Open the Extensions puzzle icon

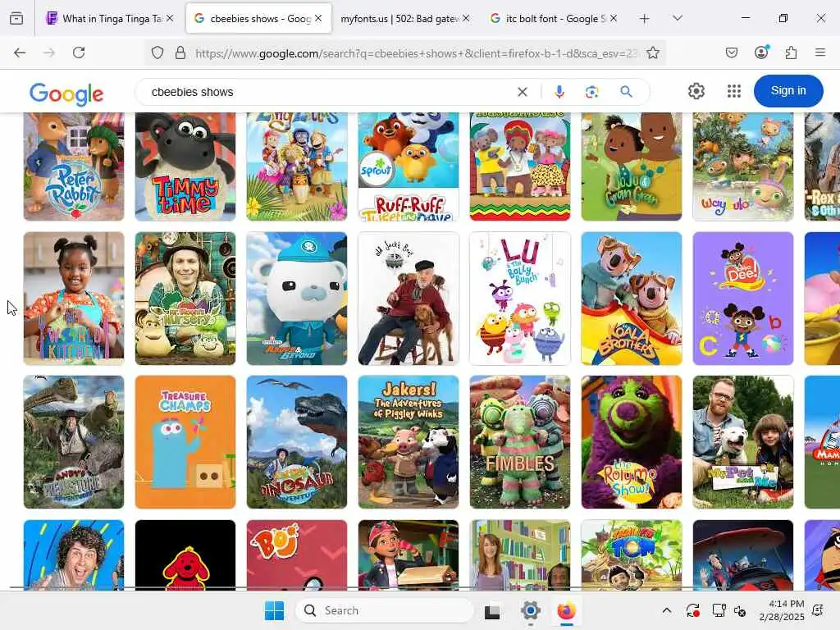pos(791,52)
